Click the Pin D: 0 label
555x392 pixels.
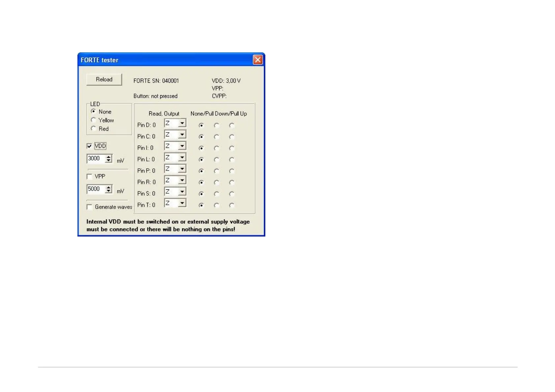(x=146, y=125)
